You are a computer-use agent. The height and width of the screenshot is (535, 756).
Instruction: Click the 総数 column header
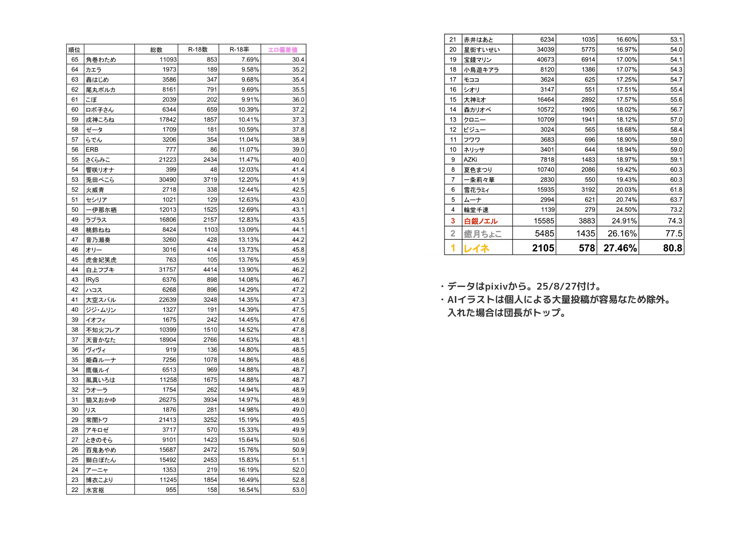(x=156, y=50)
